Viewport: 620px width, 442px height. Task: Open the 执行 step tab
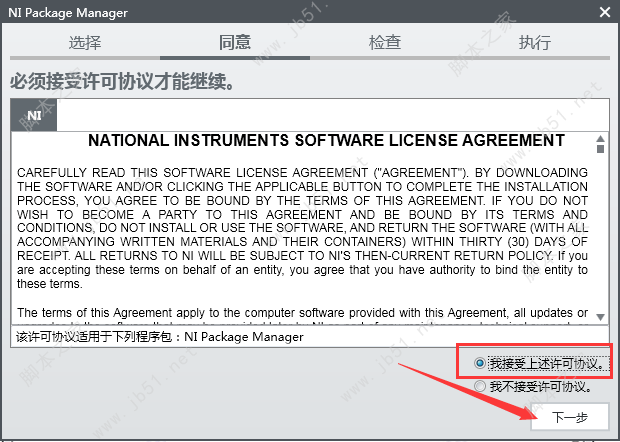pyautogui.click(x=535, y=42)
